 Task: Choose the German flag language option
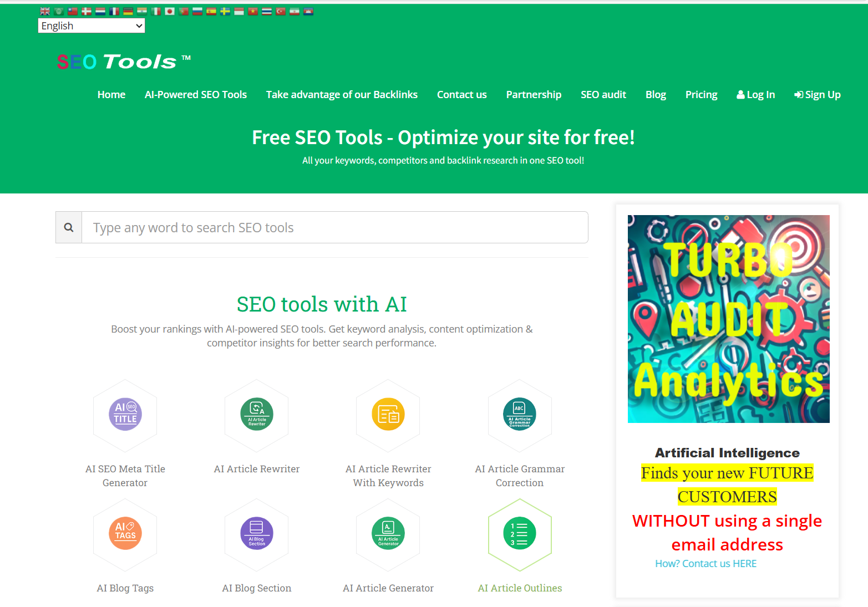[128, 11]
